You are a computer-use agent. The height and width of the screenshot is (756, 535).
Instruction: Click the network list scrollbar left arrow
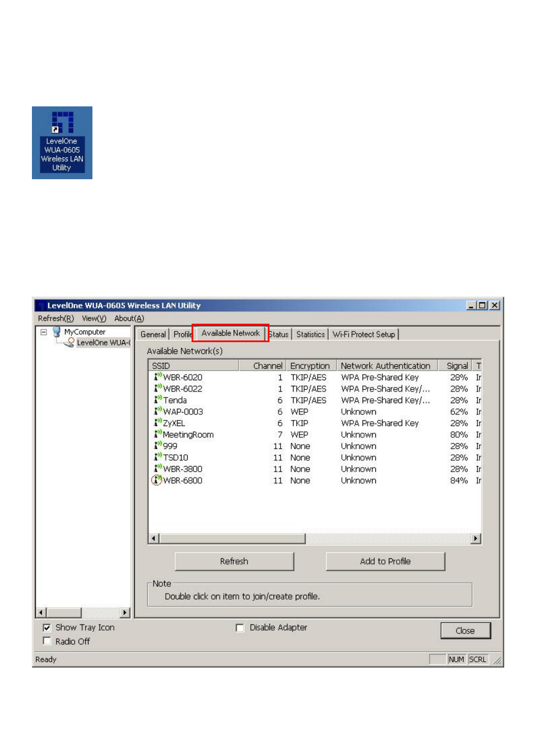tap(154, 538)
